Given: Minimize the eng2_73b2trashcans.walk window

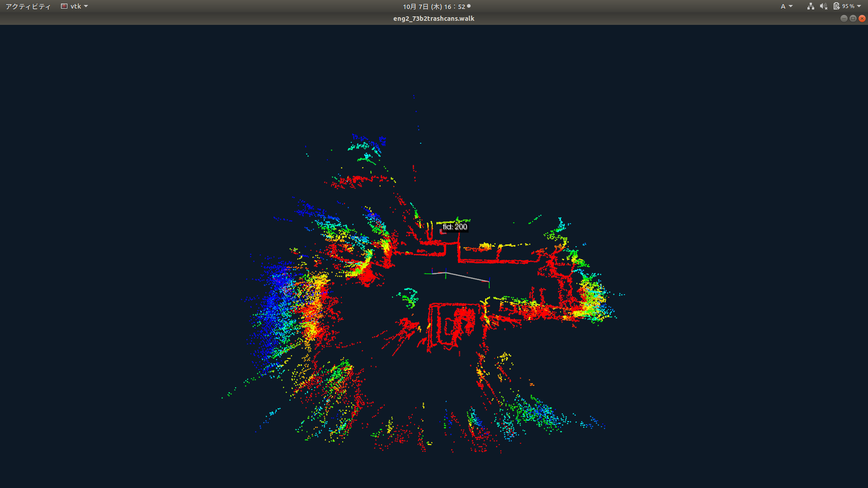Looking at the screenshot, I should tap(844, 19).
